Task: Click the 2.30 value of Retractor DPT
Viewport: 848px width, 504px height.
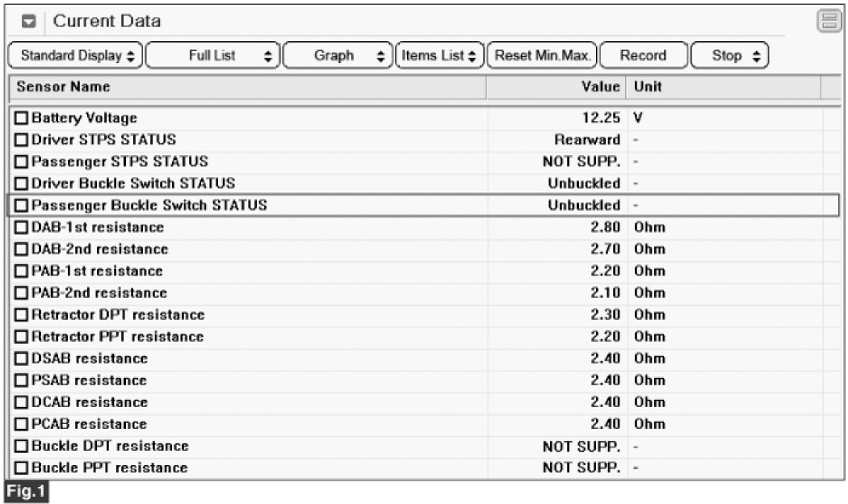Action: (606, 315)
